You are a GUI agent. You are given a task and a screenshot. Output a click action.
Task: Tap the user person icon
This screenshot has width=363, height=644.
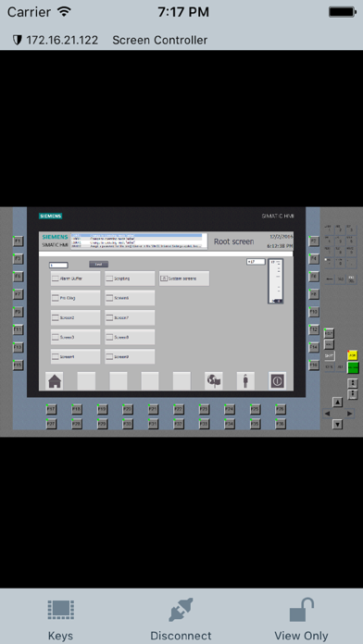point(245,381)
